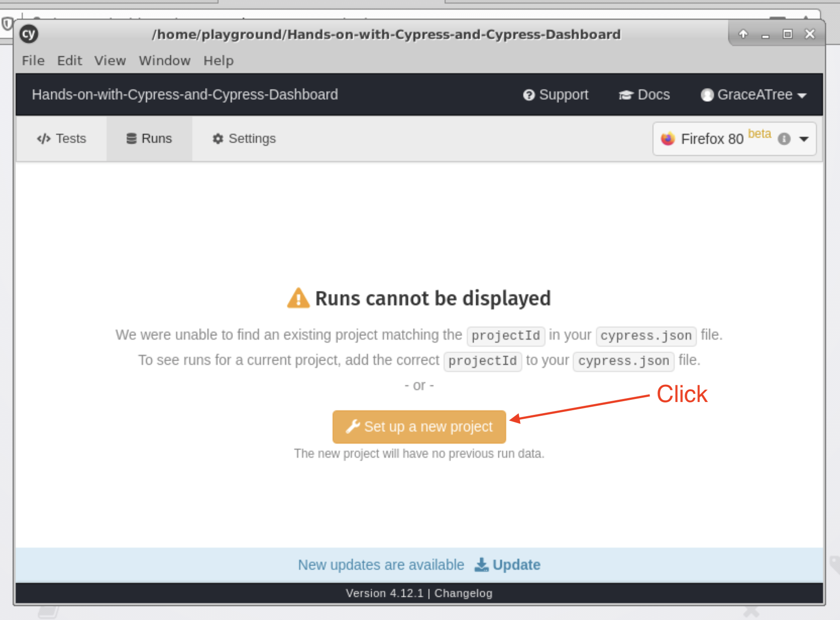
Task: Click the project name in the header bar
Action: [185, 95]
